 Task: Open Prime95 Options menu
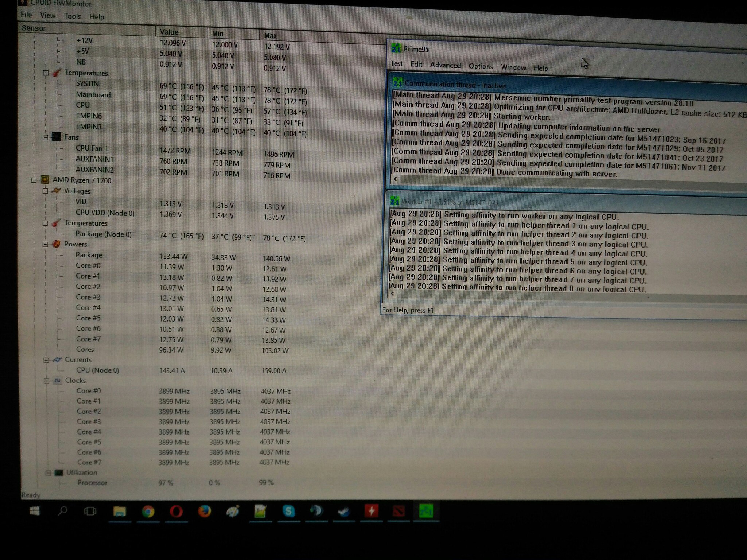coord(481,66)
